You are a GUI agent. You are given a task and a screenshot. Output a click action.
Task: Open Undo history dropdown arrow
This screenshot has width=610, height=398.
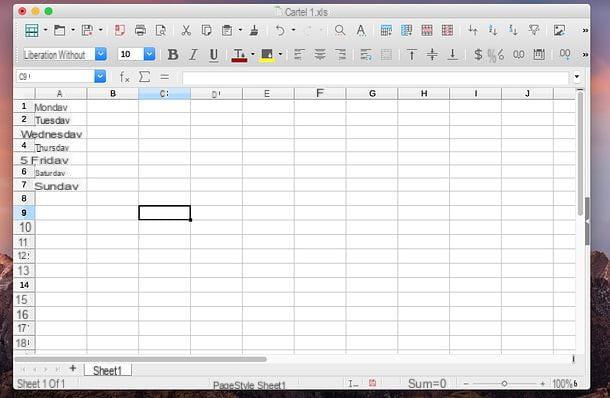[x=294, y=30]
